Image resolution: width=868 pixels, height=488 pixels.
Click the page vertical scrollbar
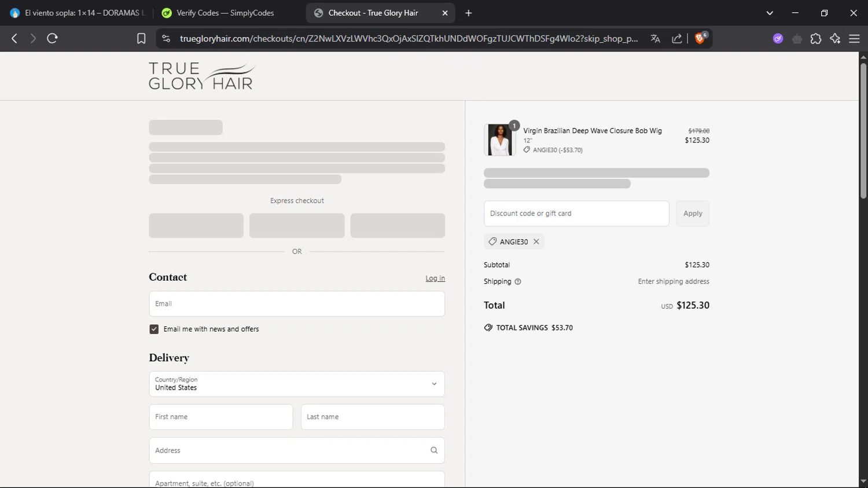[863, 131]
